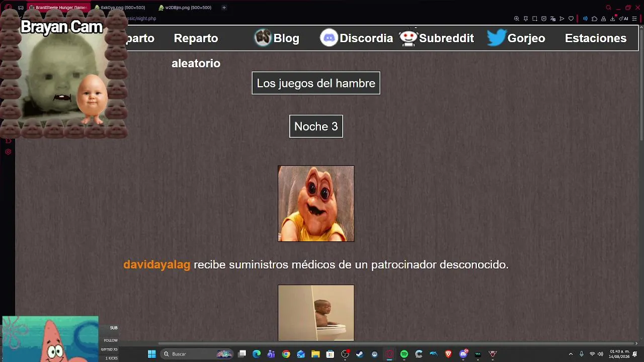The height and width of the screenshot is (362, 644).
Task: Open a new tab with plus button
Action: point(224,8)
